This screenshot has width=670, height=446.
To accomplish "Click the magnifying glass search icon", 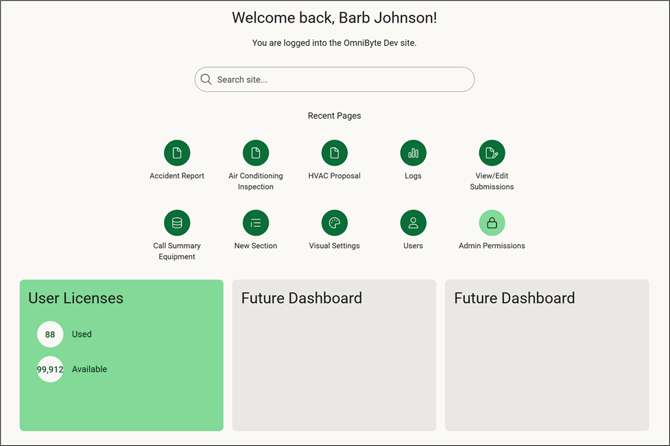I will (x=206, y=80).
